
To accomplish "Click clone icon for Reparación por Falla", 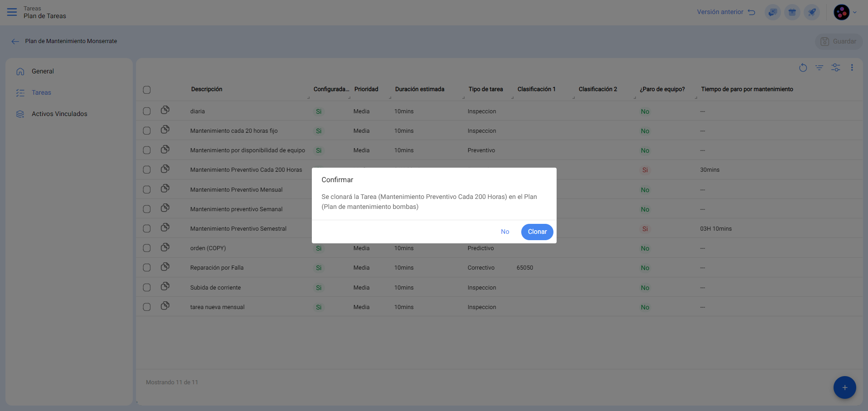I will click(165, 267).
